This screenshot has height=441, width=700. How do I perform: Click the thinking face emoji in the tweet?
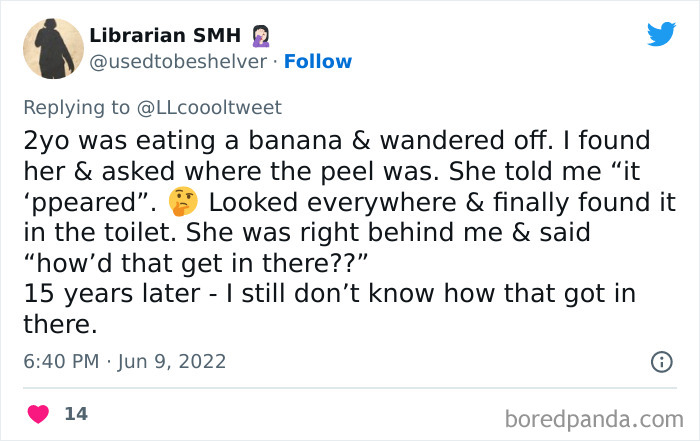click(183, 201)
